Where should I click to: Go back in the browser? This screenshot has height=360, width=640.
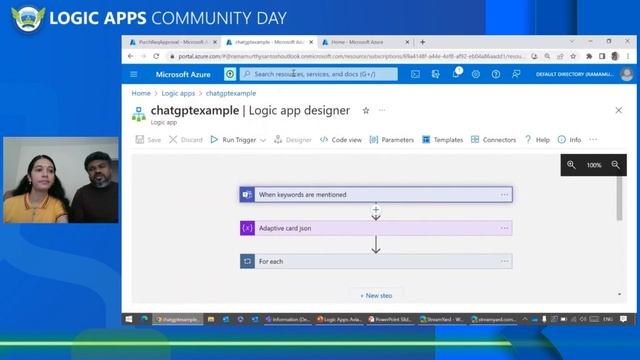pos(131,56)
